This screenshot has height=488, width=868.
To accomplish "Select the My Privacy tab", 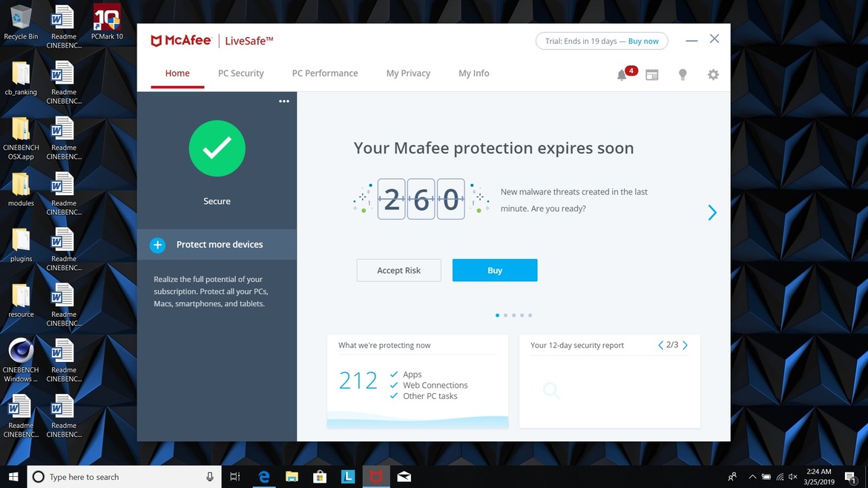I will 408,73.
